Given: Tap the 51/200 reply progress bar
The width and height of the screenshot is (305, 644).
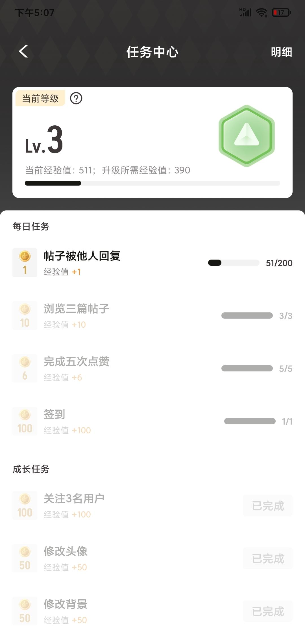Looking at the screenshot, I should pyautogui.click(x=234, y=263).
